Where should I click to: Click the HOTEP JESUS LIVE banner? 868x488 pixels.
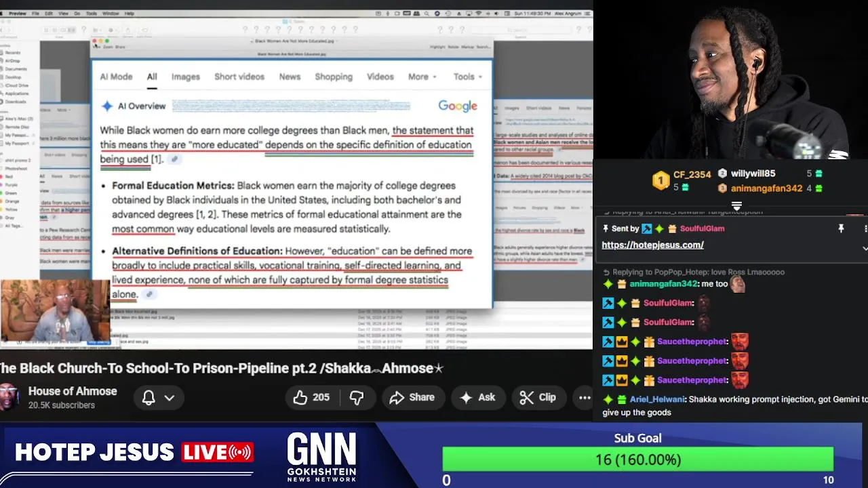pyautogui.click(x=134, y=452)
